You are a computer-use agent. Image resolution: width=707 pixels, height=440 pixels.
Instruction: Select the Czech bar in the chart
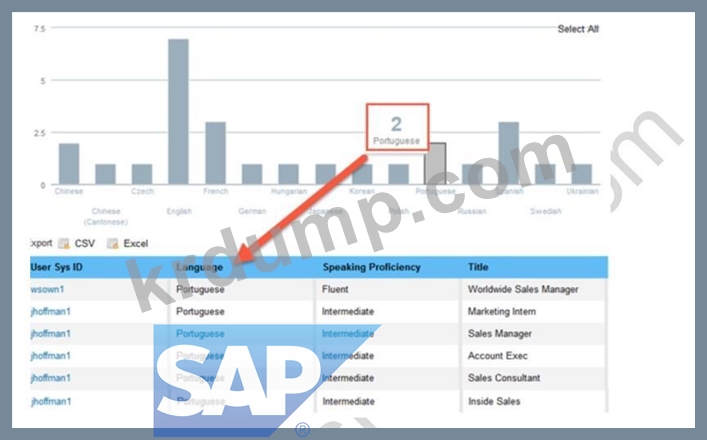click(x=142, y=174)
